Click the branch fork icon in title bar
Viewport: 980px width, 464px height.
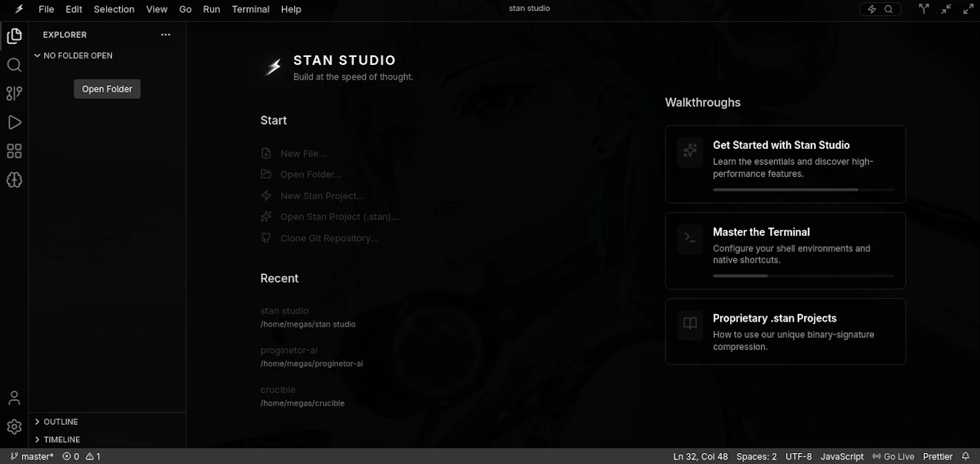[x=924, y=9]
